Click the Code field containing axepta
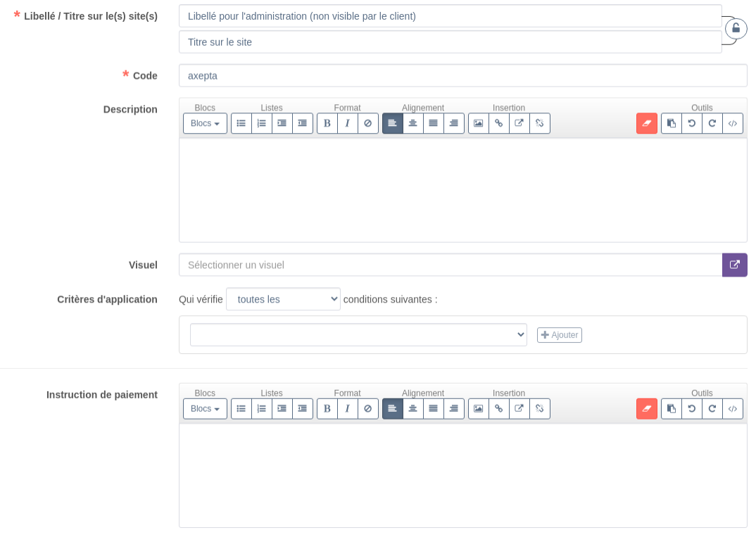 462,76
